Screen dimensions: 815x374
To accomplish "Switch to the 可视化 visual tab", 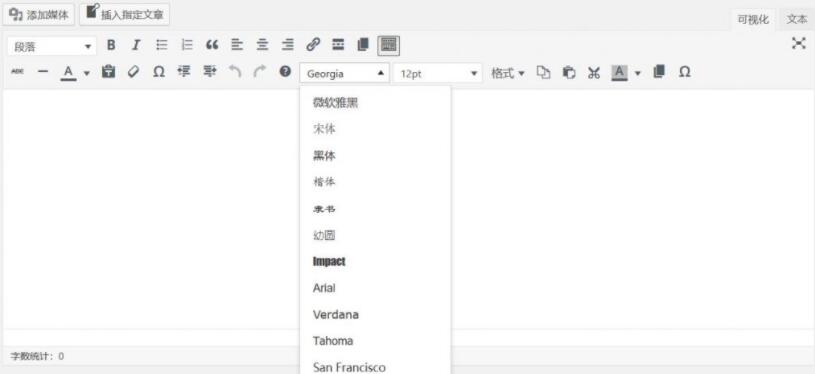I will pyautogui.click(x=753, y=20).
